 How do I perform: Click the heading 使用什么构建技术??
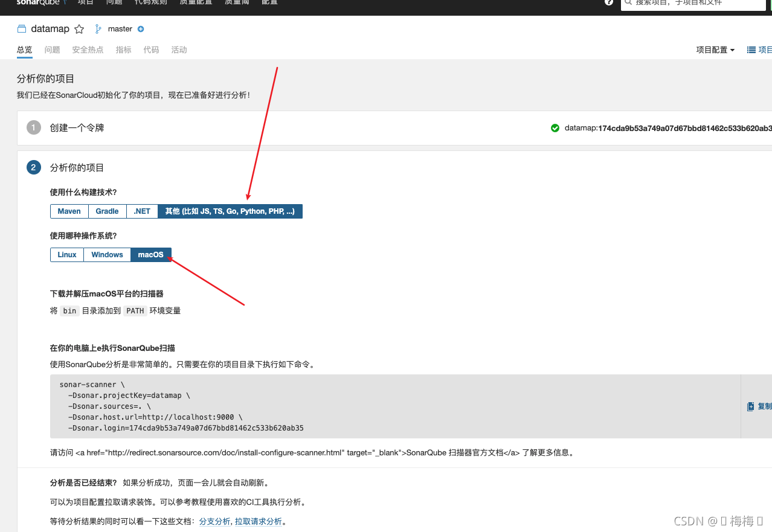tap(83, 193)
